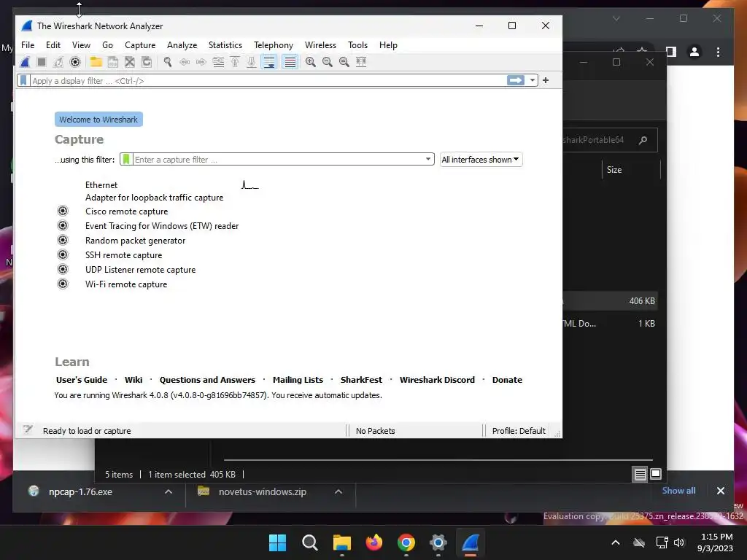
Task: Open the Edit menu
Action: coord(53,45)
